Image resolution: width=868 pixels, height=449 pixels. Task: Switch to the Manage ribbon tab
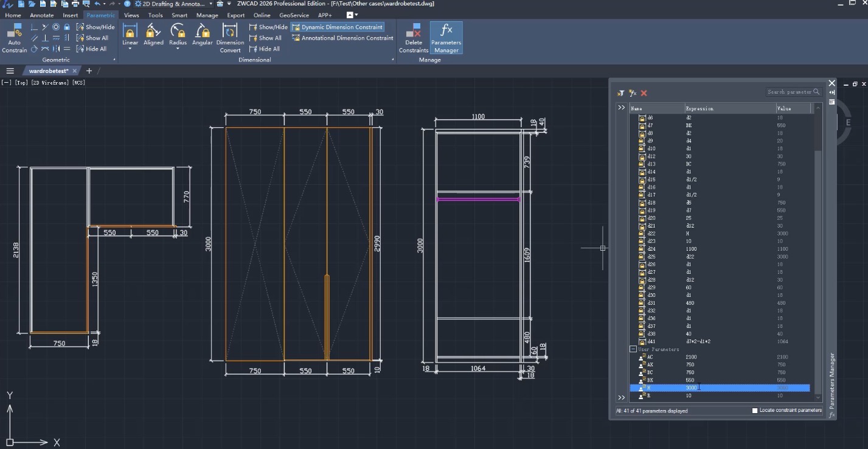click(207, 15)
